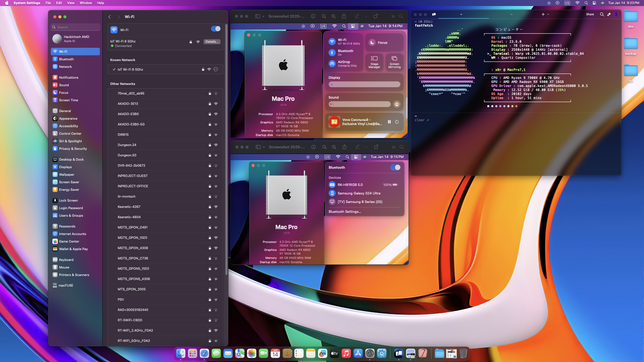
Task: Click the Share button in Warp
Action: coord(590,14)
